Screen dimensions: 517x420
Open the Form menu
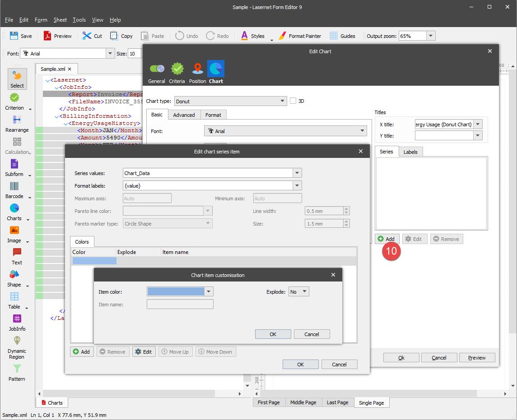point(41,20)
